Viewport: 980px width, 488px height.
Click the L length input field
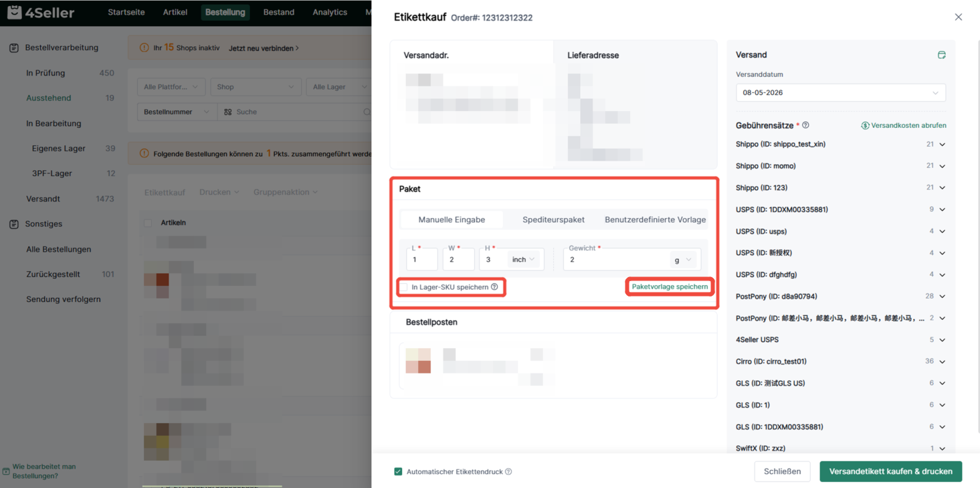pyautogui.click(x=421, y=260)
